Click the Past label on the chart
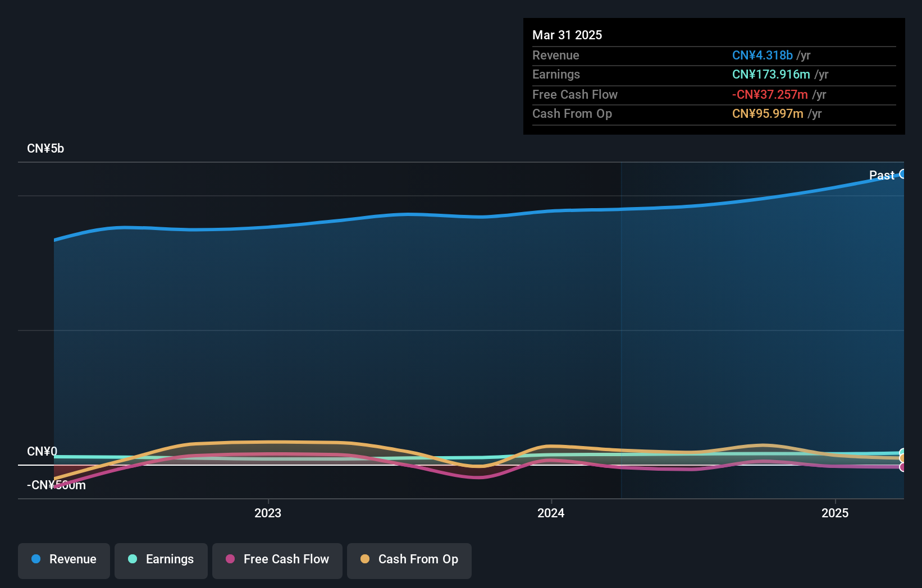This screenshot has width=922, height=588. (882, 175)
